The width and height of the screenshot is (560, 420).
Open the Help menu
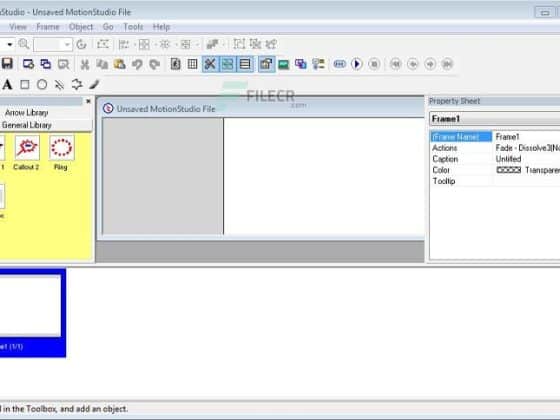coord(161,27)
